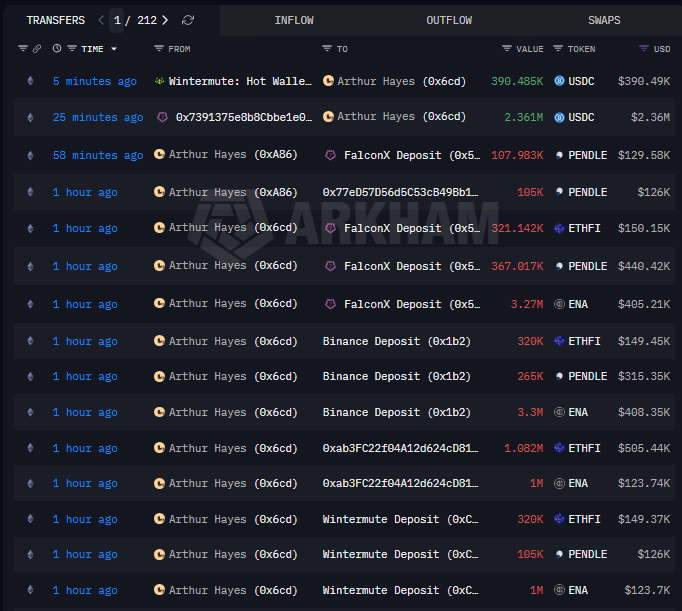Toggle TIME column sort order arrow
682x611 pixels.
(114, 49)
